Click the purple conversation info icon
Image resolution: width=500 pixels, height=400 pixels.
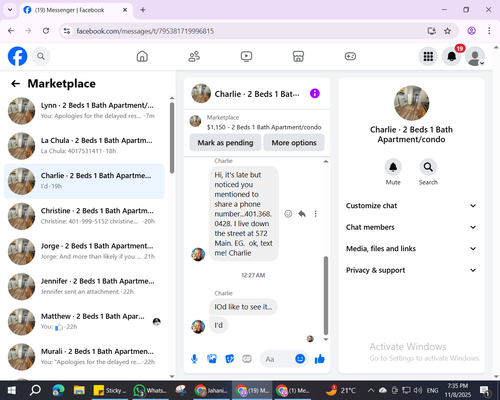[315, 93]
